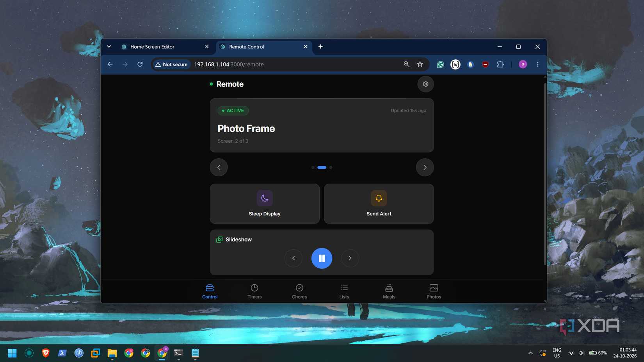644x362 pixels.
Task: Switch to the Meals tab
Action: 389,291
